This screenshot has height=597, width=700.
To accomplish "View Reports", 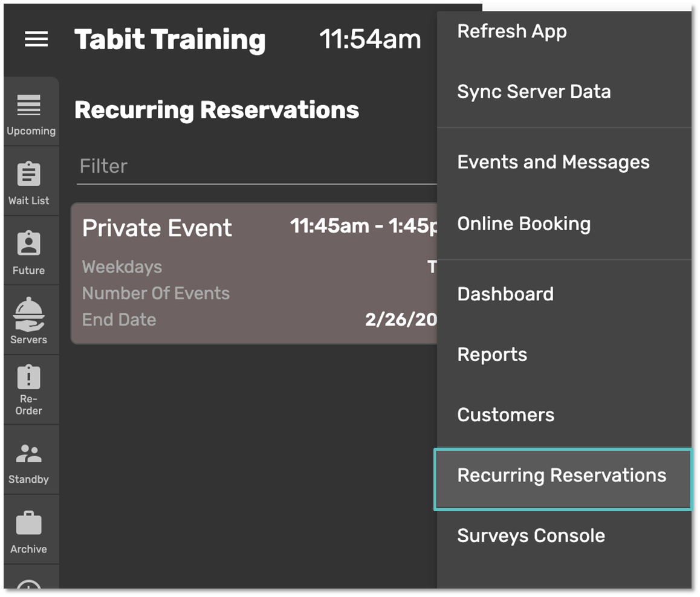I will (492, 355).
